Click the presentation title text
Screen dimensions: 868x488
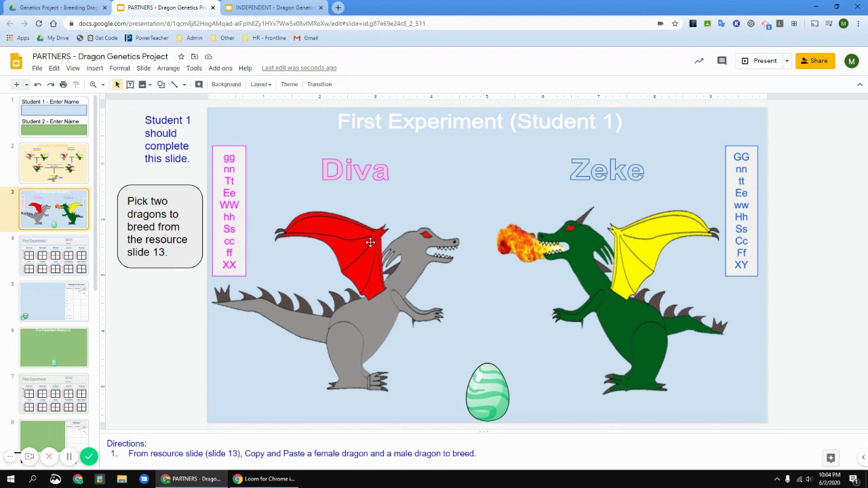[x=100, y=56]
